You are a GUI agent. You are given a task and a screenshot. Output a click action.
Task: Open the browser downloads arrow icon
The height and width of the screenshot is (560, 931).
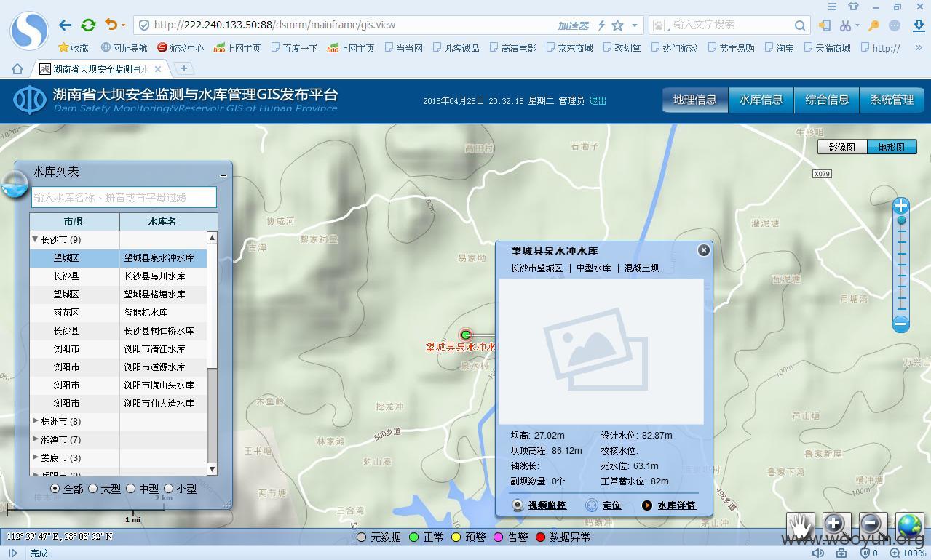point(918,25)
